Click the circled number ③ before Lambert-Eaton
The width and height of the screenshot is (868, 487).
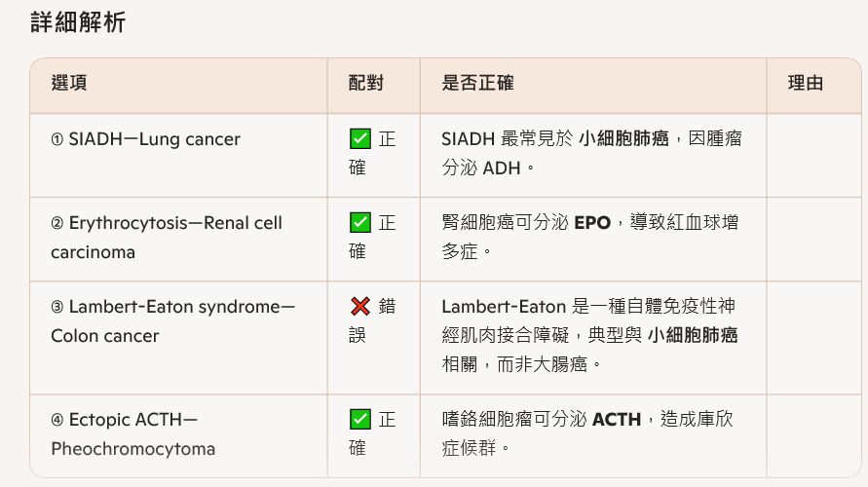click(x=57, y=307)
